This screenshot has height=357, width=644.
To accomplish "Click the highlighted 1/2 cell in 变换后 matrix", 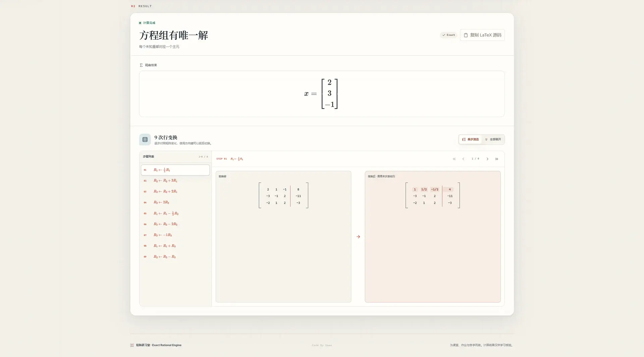I will tap(424, 189).
